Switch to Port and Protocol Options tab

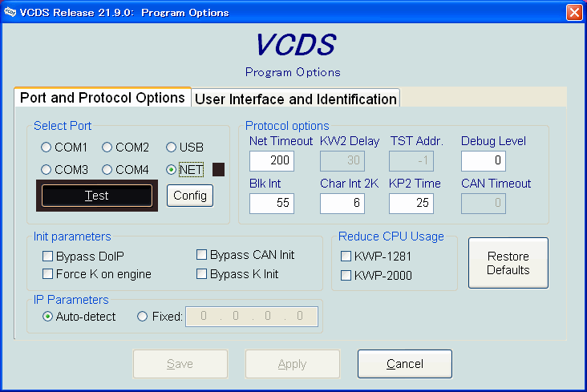pos(102,98)
